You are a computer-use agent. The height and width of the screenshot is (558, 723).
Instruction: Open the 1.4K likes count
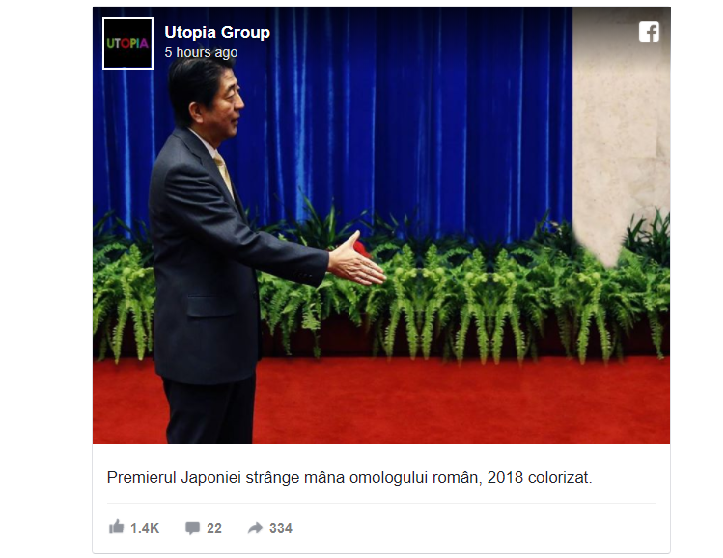pyautogui.click(x=144, y=528)
